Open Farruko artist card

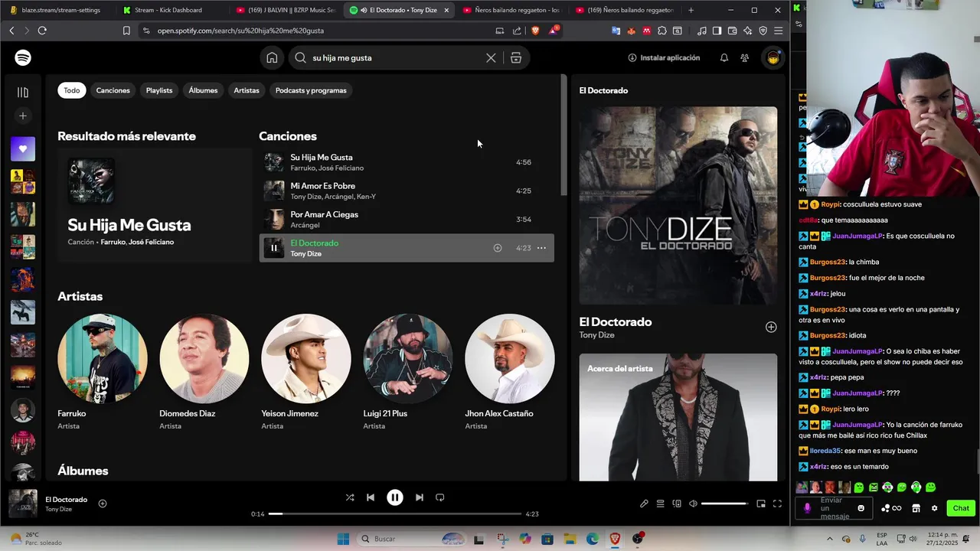pyautogui.click(x=103, y=373)
